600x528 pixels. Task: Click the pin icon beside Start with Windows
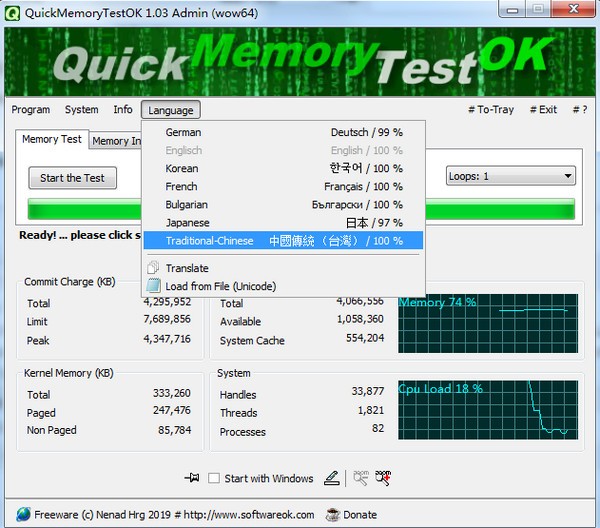coord(192,478)
